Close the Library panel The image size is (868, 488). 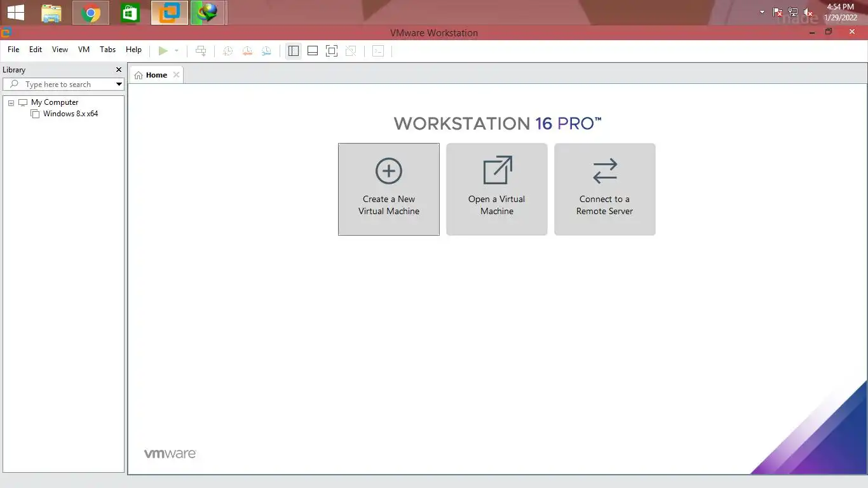119,70
